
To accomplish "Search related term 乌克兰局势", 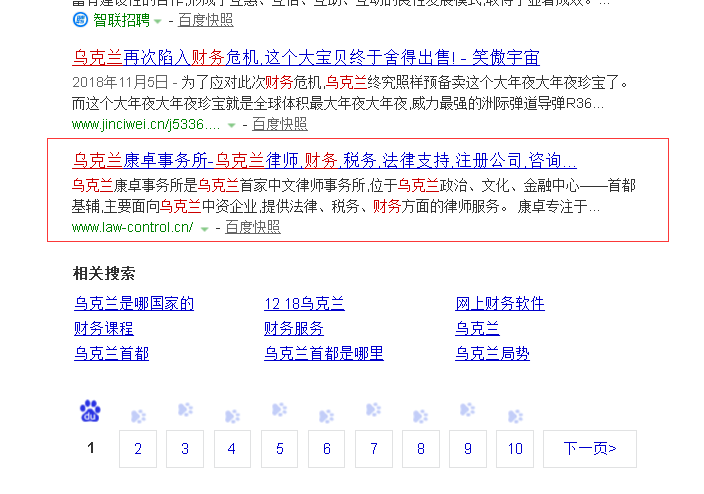I will (x=492, y=354).
